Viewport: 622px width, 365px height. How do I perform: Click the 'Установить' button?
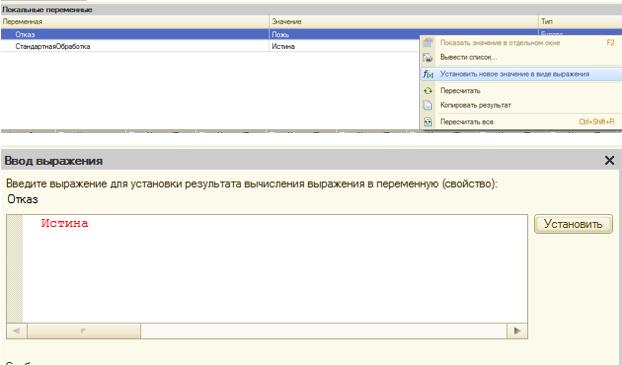[573, 224]
